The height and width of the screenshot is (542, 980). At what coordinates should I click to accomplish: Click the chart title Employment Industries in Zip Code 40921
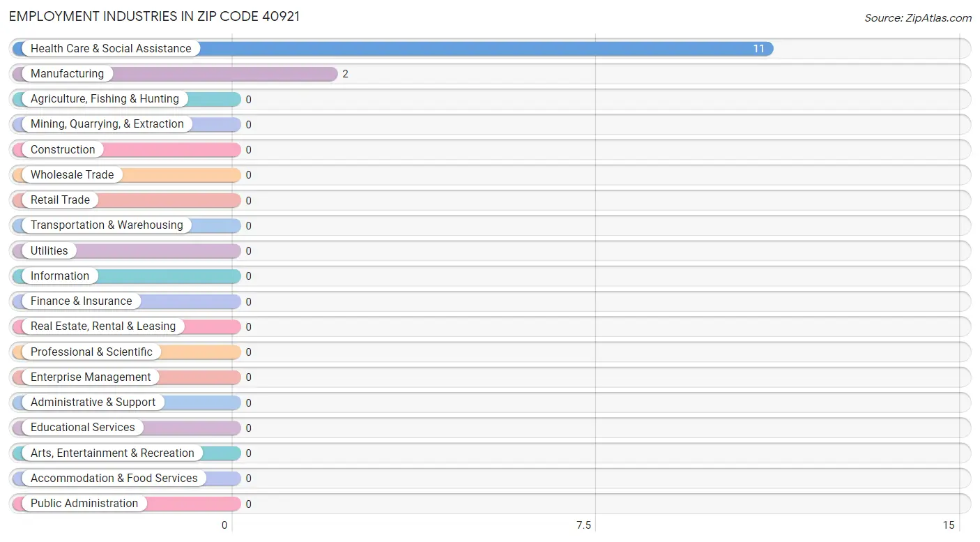[x=155, y=16]
